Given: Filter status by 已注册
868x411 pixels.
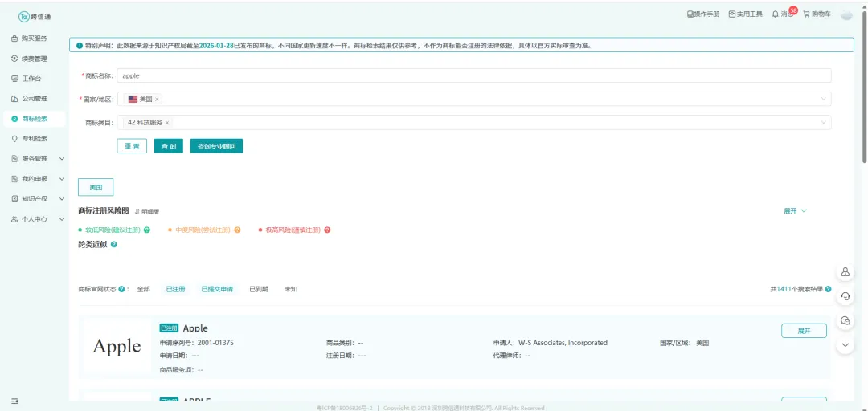Looking at the screenshot, I should click(175, 289).
